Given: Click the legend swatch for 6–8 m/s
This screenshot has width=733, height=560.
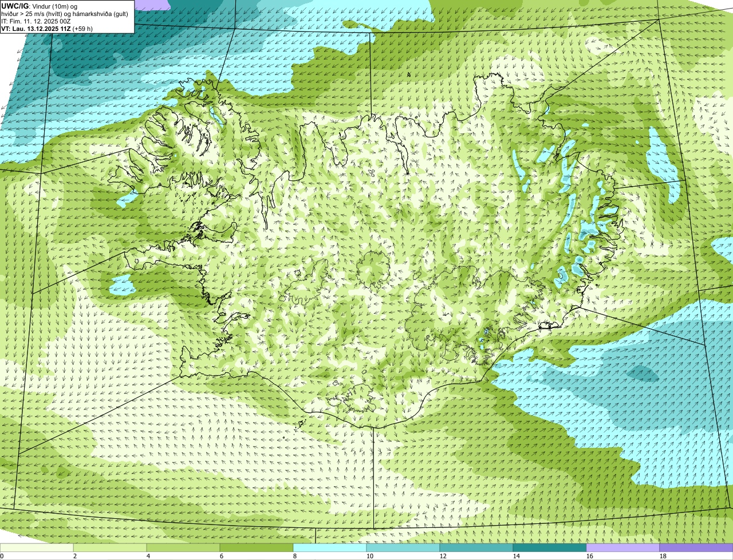Looking at the screenshot, I should (257, 548).
